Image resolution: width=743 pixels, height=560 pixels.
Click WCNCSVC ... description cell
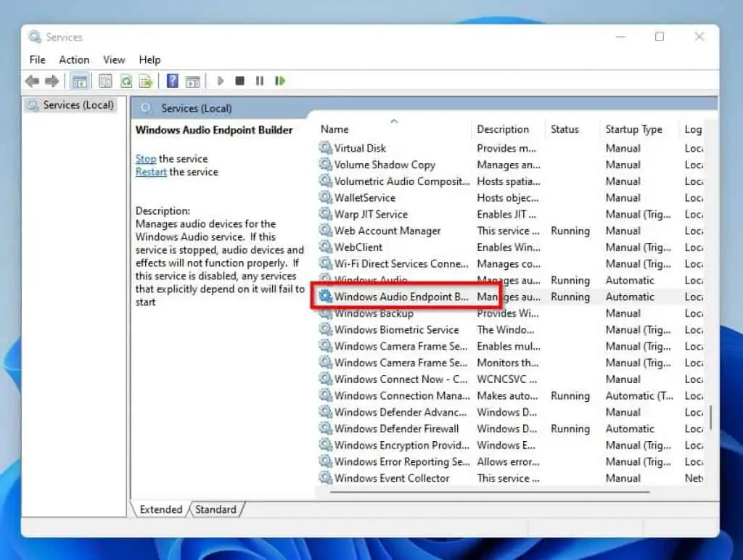click(507, 379)
